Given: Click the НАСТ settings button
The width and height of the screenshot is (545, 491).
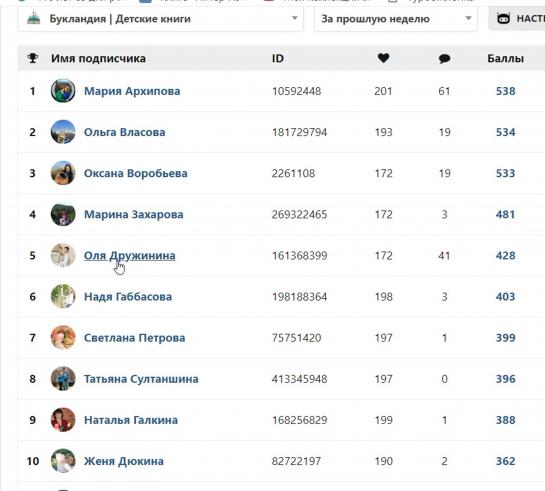Looking at the screenshot, I should click(517, 18).
